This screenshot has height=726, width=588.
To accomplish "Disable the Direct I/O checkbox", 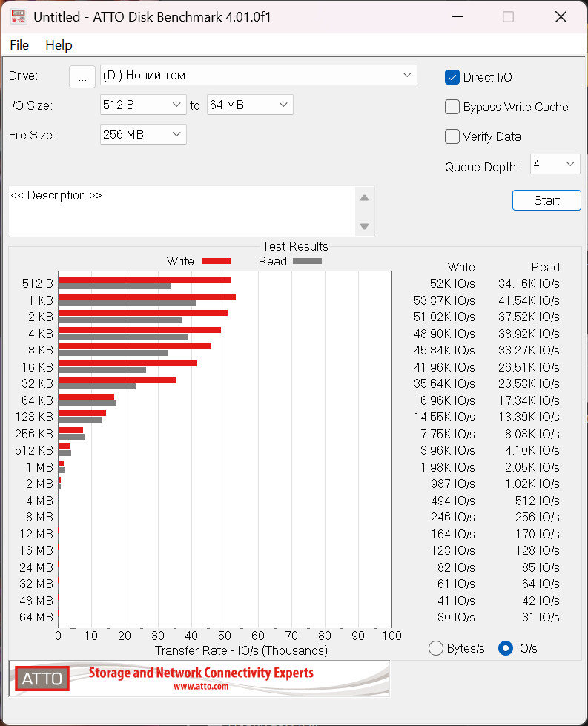I will click(452, 77).
